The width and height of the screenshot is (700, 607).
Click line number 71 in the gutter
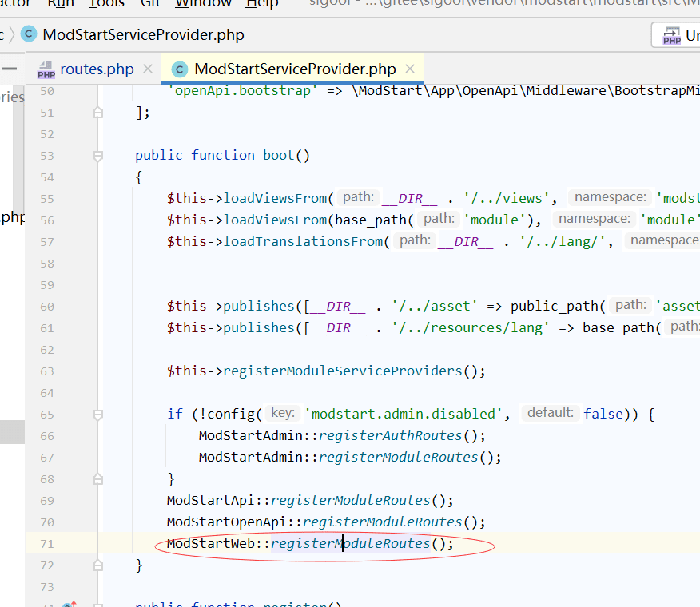47,544
